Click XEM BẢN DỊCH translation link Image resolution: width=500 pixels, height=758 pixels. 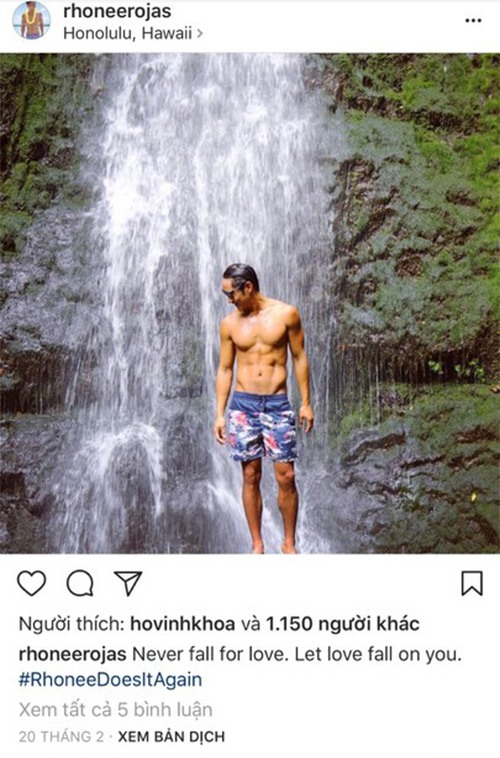(x=172, y=737)
